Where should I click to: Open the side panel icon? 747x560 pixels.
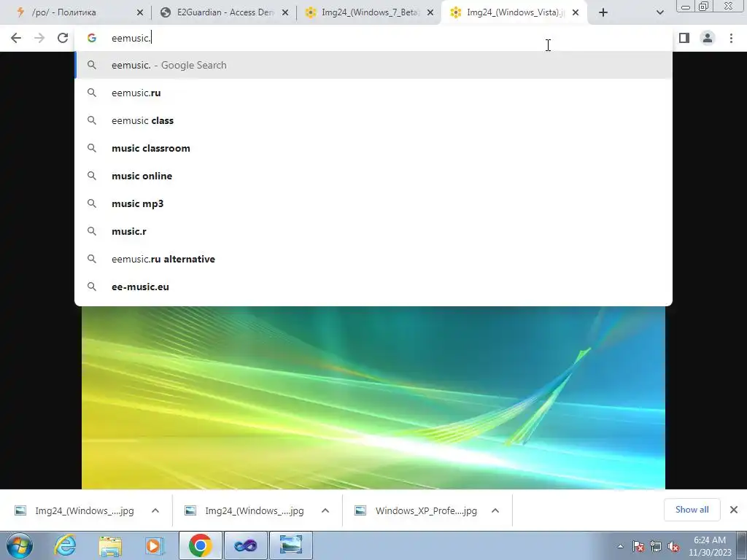point(684,38)
